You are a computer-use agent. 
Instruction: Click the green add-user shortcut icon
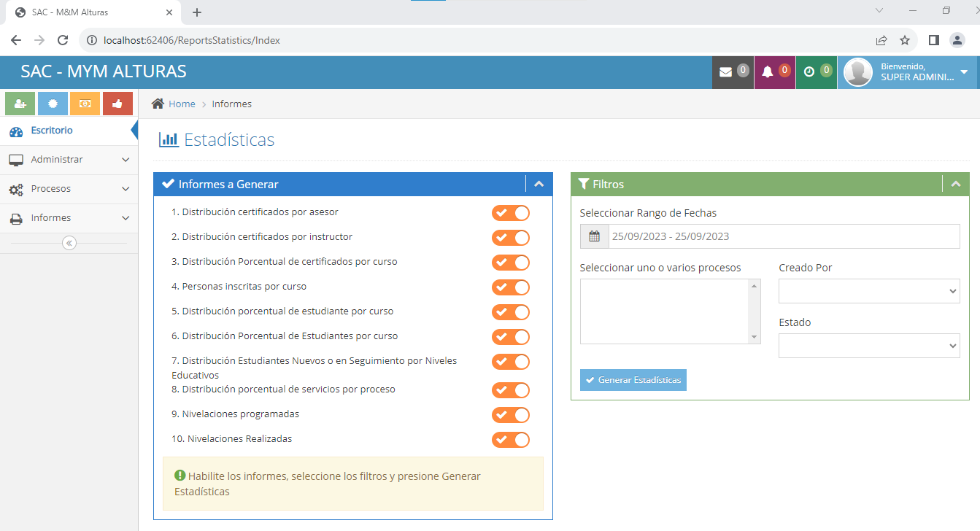[x=20, y=104]
